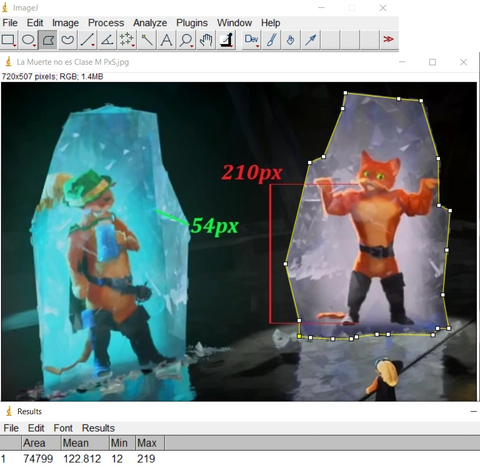The width and height of the screenshot is (480, 469).
Task: Select the Hand scrolling tool
Action: [x=206, y=40]
